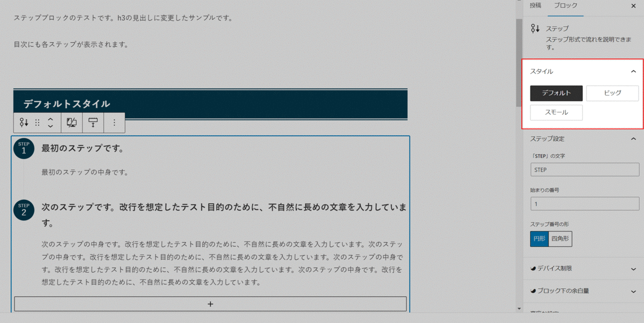Click the ステップ block icon in sidebar header
Viewport: 644px width, 323px height.
click(535, 28)
